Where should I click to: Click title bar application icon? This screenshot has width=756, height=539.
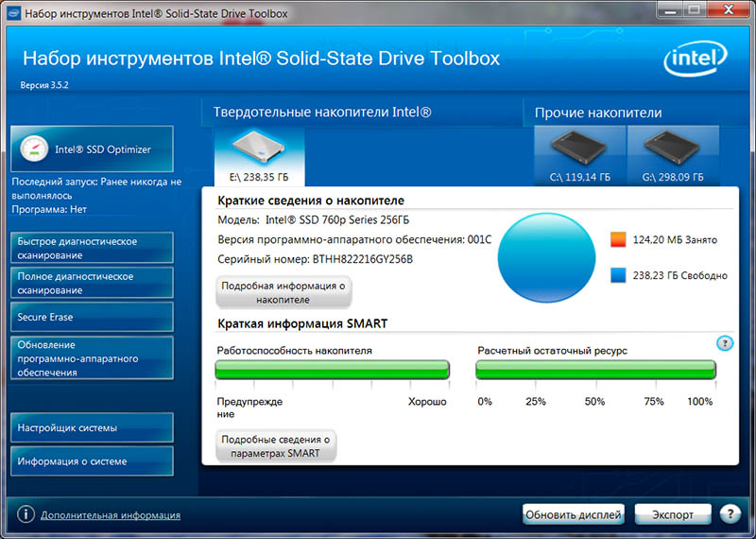pos(13,13)
